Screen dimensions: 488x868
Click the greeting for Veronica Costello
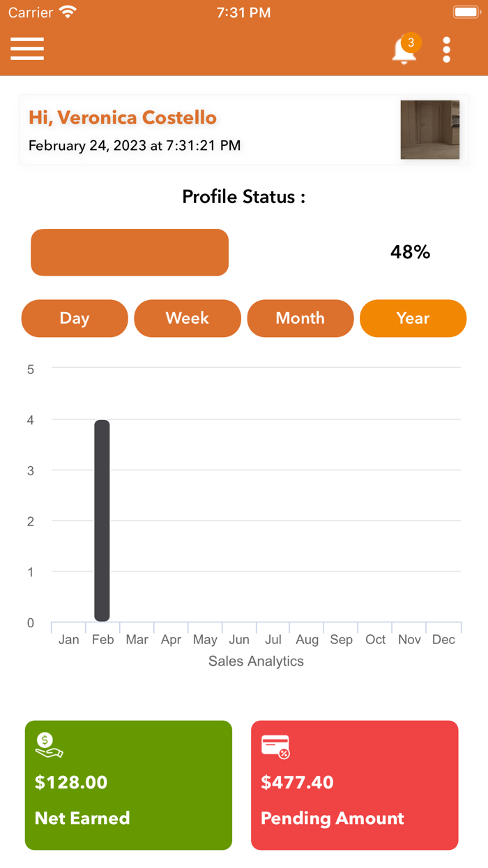[122, 117]
